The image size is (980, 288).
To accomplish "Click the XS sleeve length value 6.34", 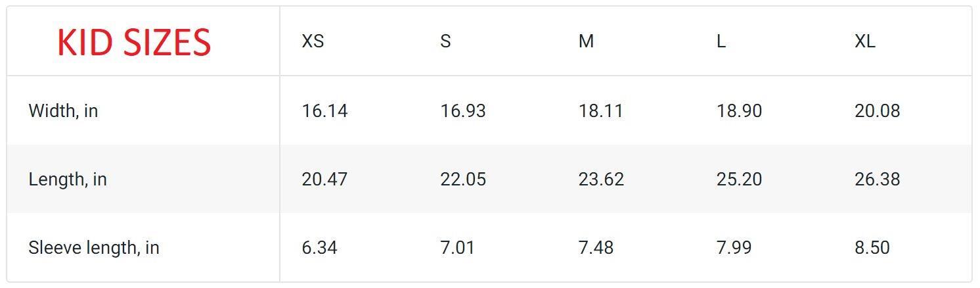I will pos(319,247).
